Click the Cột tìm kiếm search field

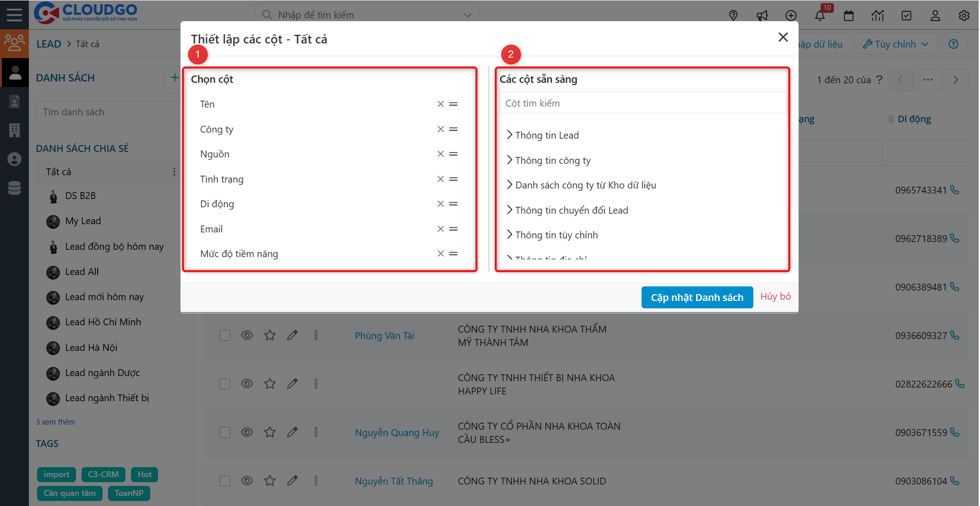tap(642, 103)
